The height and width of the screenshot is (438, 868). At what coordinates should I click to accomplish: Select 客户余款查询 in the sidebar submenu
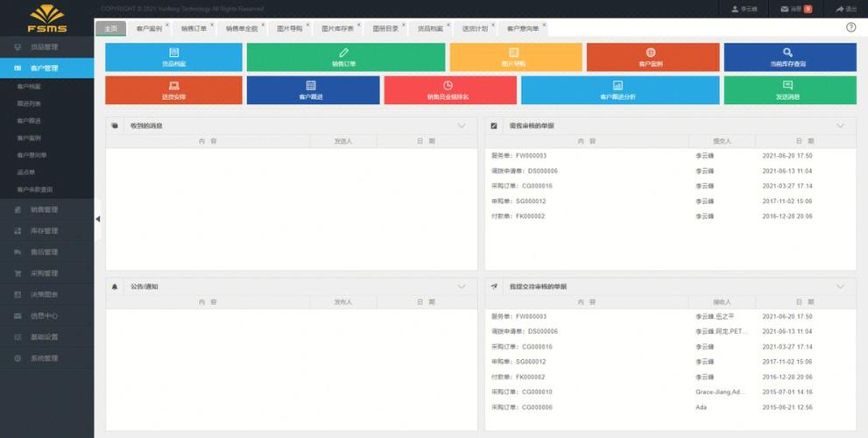[x=34, y=190]
